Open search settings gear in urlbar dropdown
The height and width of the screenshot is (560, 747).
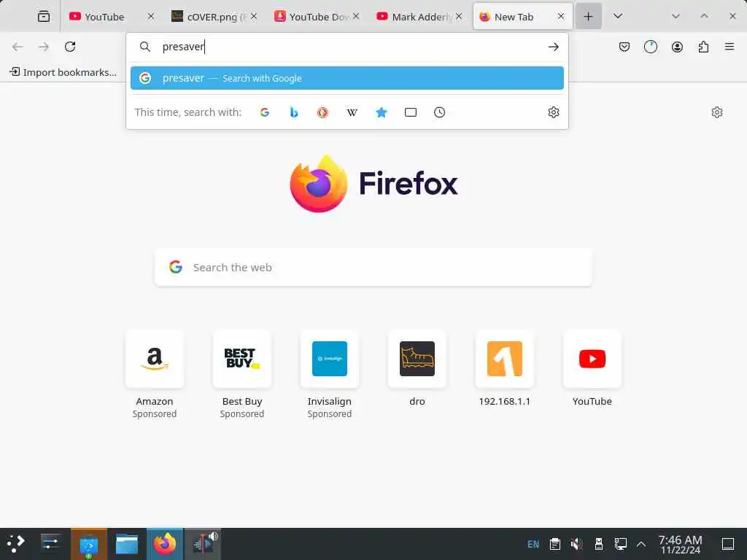[x=553, y=112]
